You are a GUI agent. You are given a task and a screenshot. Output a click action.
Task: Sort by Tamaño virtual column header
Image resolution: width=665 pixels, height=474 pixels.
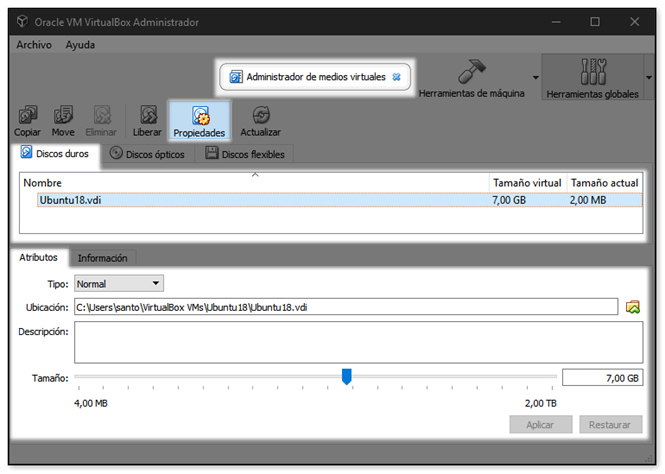click(528, 183)
